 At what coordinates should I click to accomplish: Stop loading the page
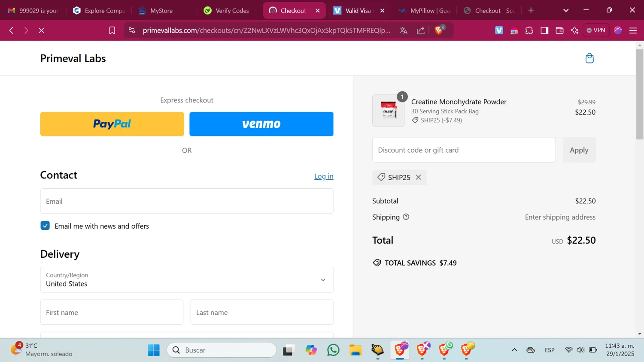coord(41,30)
